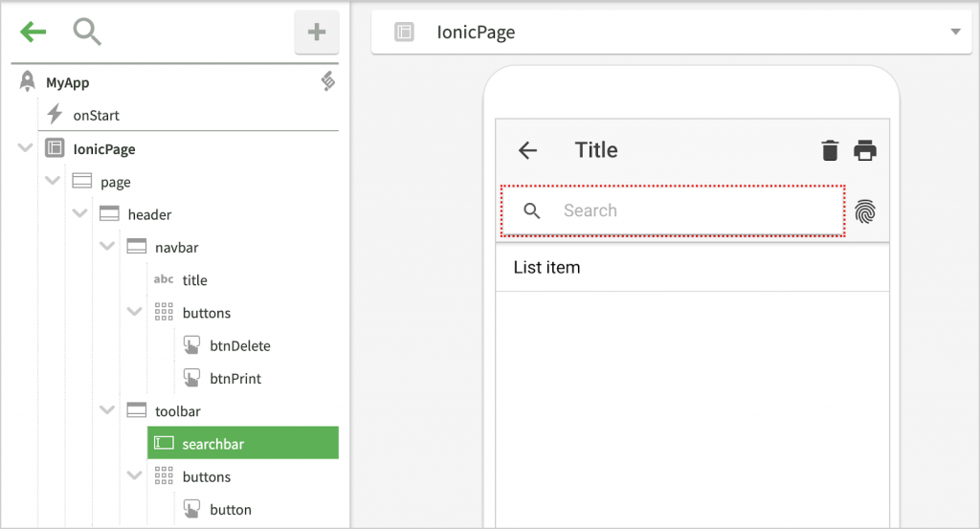Screen dimensions: 980x529
Task: Tap the fingerprint icon beside search
Action: click(x=865, y=211)
